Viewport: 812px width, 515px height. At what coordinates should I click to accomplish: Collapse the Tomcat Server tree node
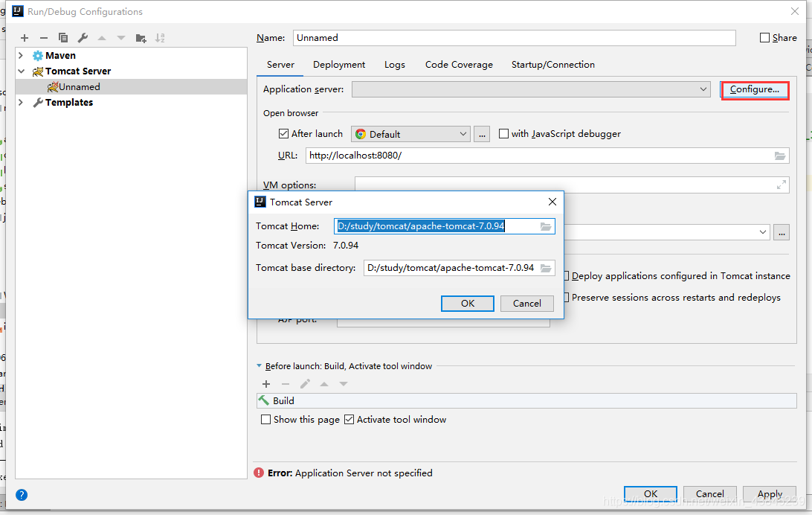pyautogui.click(x=22, y=71)
